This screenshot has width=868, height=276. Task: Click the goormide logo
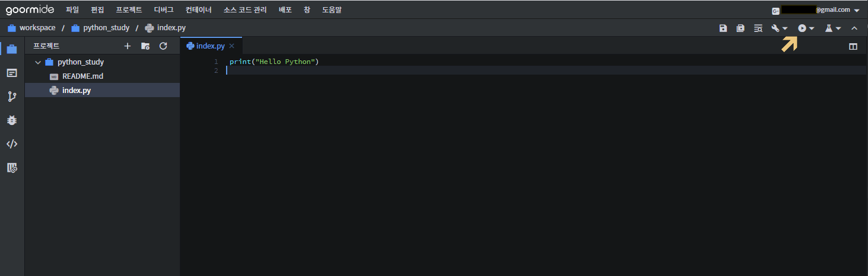click(30, 9)
